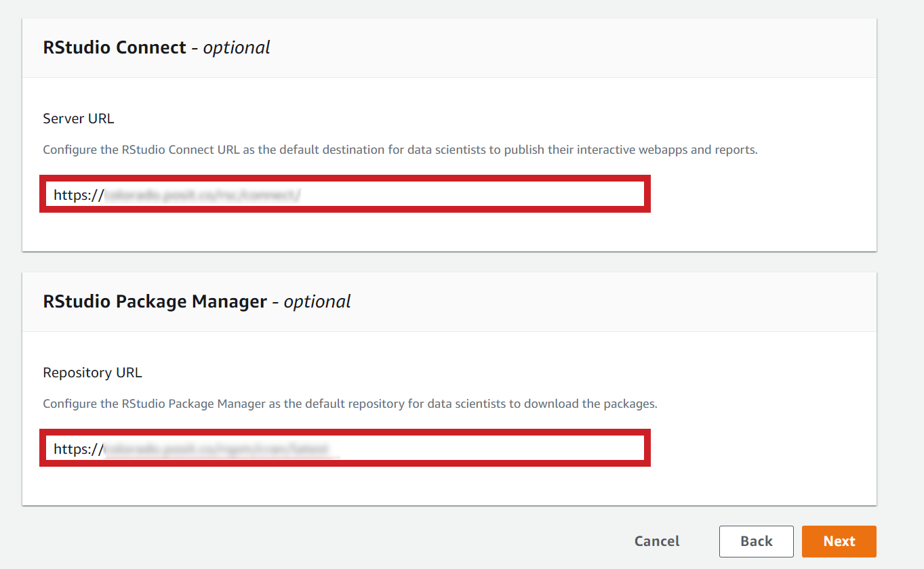The image size is (924, 569).
Task: Click 'optional' beside the RStudio Package Manager title
Action: [x=317, y=301]
